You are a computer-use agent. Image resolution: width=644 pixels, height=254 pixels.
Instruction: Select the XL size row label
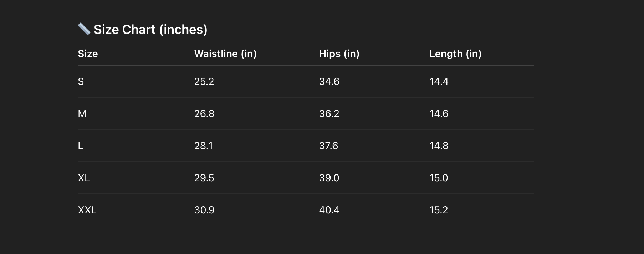84,178
